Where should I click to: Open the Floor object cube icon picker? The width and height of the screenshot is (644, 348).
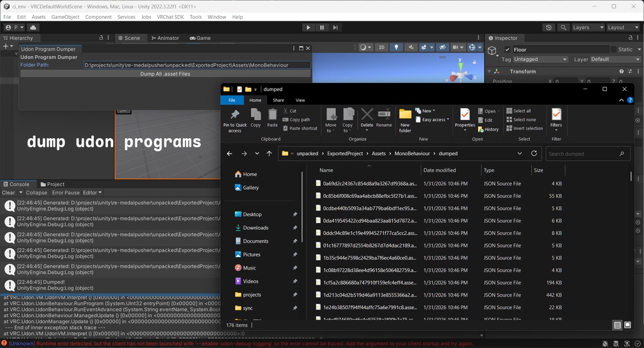tap(492, 51)
